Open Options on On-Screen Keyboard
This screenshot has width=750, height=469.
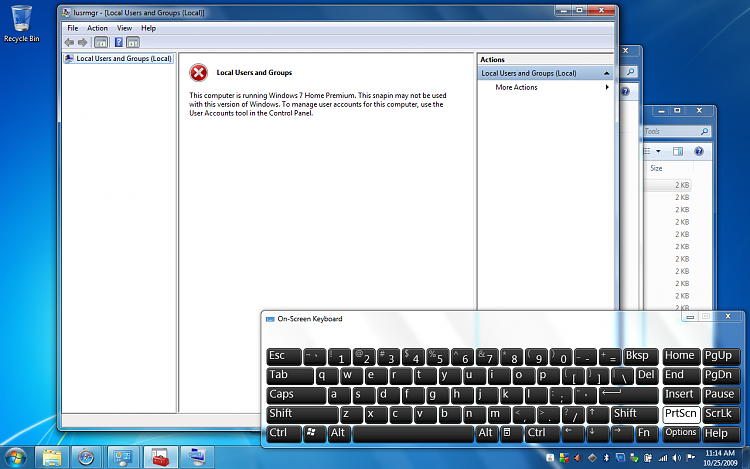pos(681,433)
